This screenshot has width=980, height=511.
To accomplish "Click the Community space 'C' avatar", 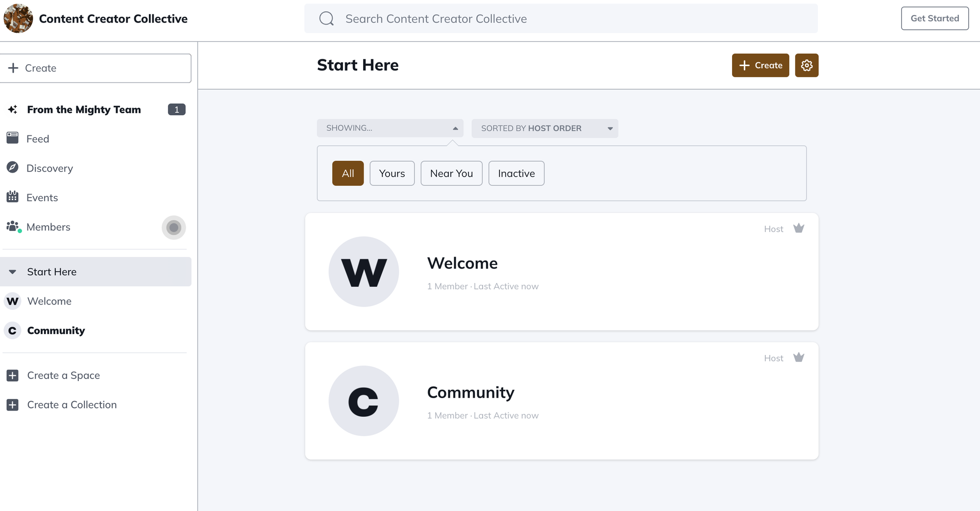I will pyautogui.click(x=364, y=401).
